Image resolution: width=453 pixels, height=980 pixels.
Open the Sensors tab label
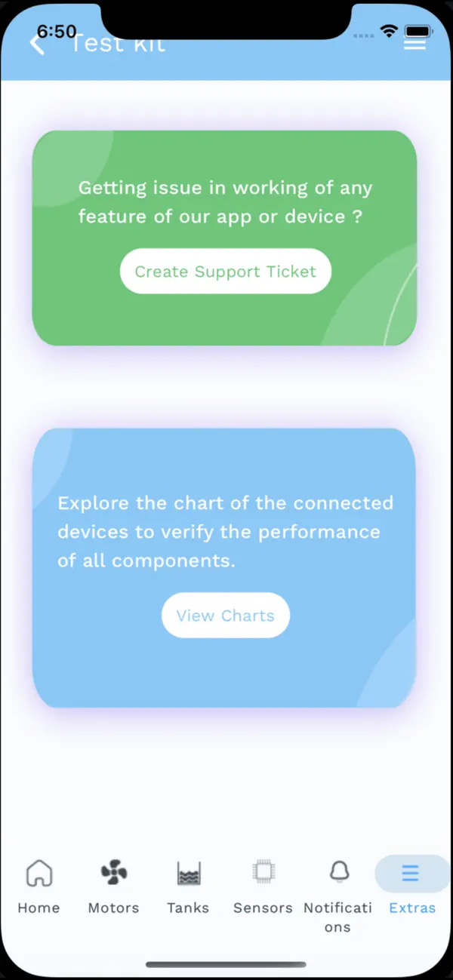[x=262, y=908]
